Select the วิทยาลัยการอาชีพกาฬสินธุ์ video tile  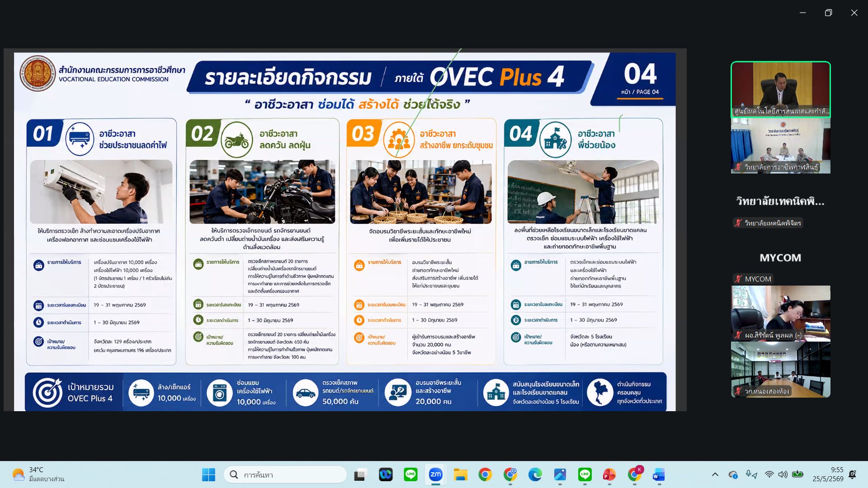[x=781, y=145]
